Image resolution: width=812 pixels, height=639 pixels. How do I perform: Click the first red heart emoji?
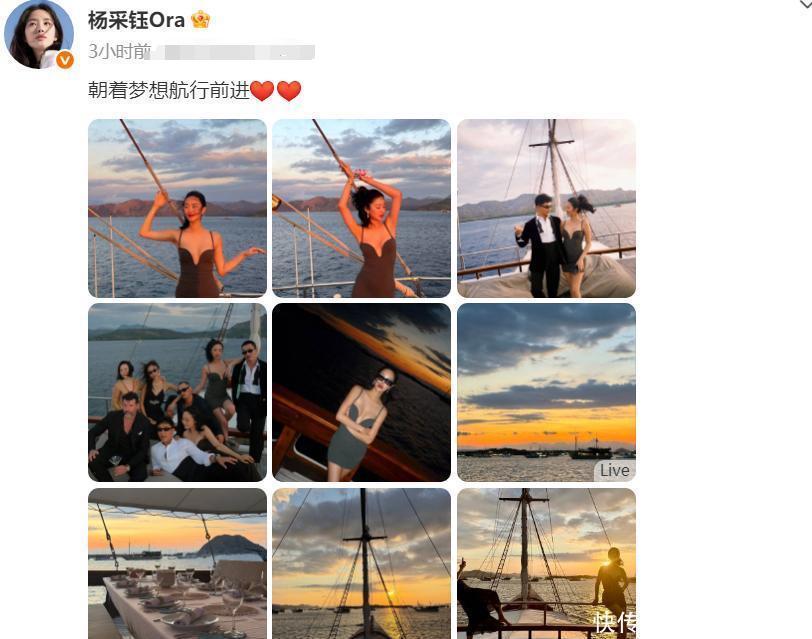click(x=262, y=91)
